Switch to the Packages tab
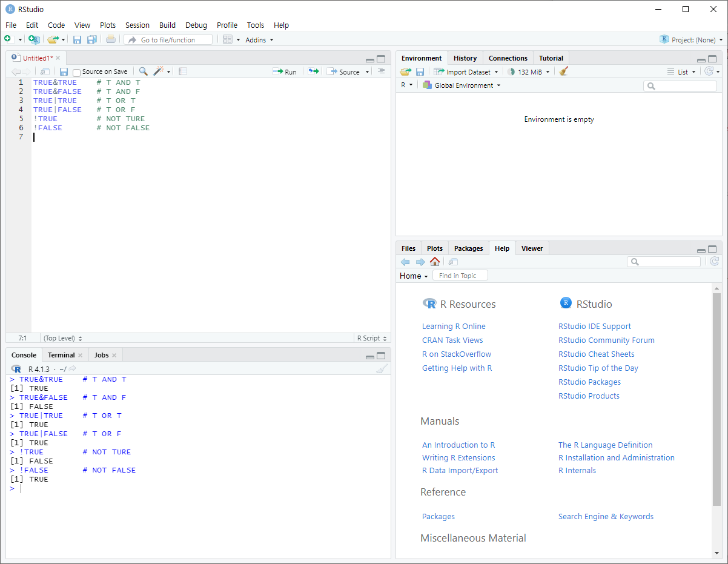 (469, 248)
